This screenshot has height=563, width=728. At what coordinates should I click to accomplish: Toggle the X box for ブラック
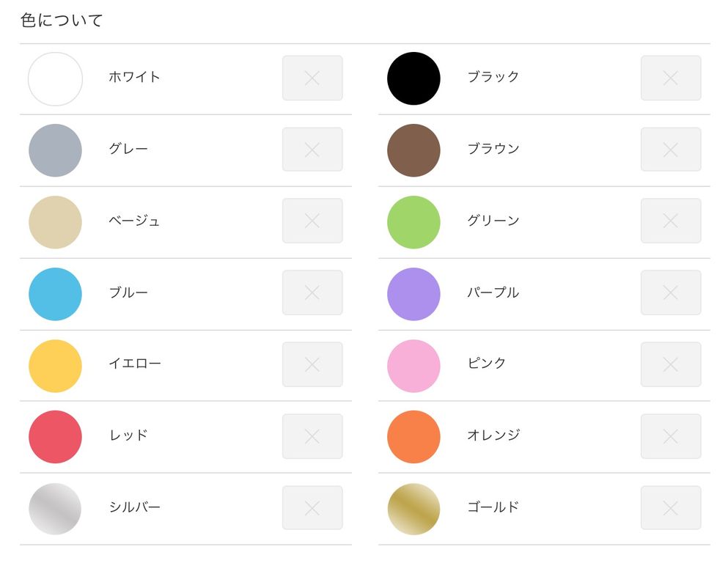point(671,78)
